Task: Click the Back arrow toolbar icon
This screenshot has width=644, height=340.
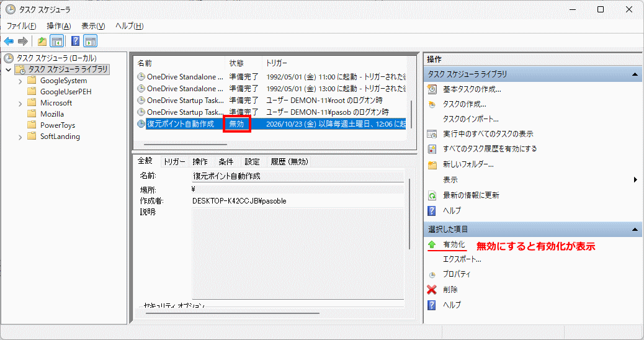Action: click(x=9, y=41)
